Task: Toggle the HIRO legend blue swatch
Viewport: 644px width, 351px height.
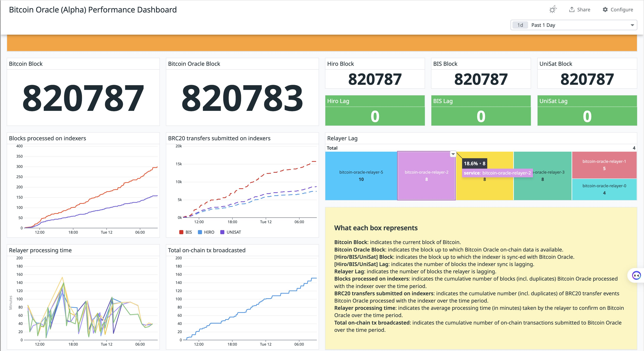Action: point(200,232)
